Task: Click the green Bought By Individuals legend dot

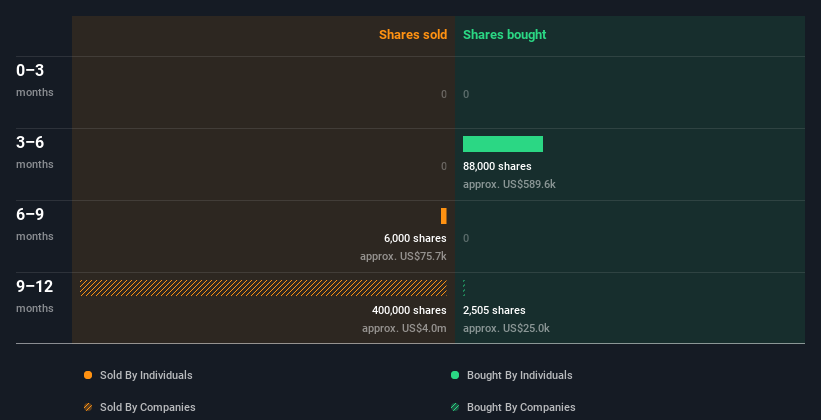Action: (455, 375)
